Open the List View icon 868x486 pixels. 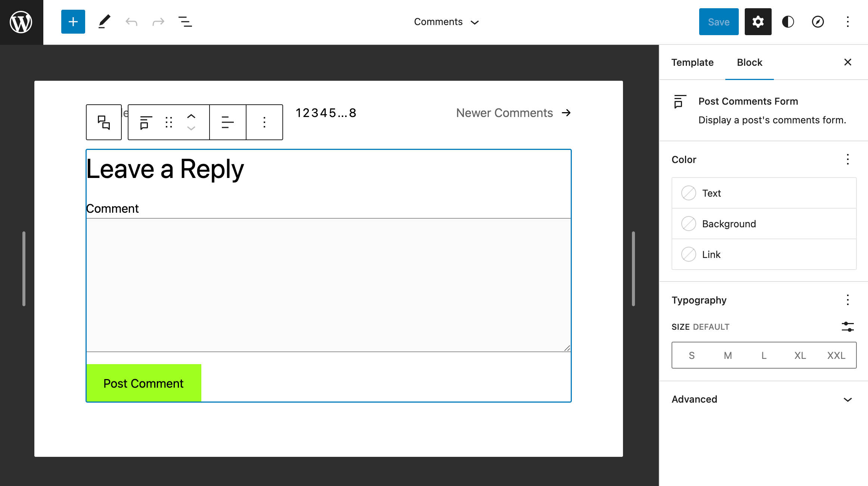(x=185, y=22)
